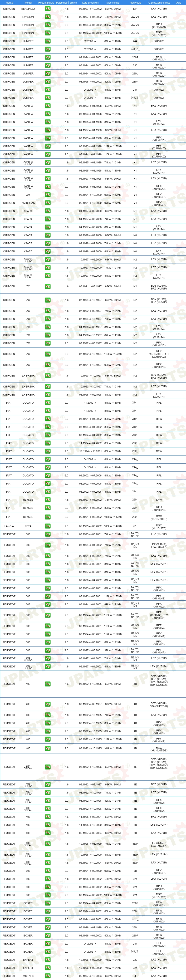Viewport: 186px width, 980px height.
Task: Click the 220_ body code in Ulysse 1.8 row
Action: click(135, 500)
